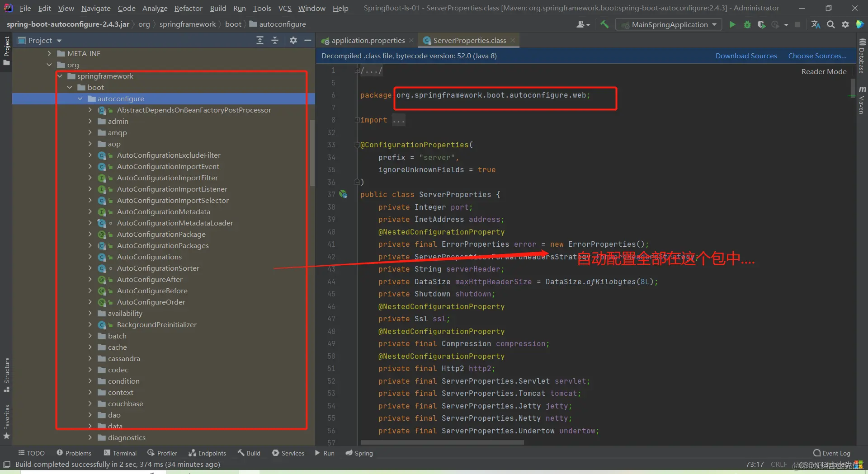Collapse all in Project panel

[x=275, y=41]
